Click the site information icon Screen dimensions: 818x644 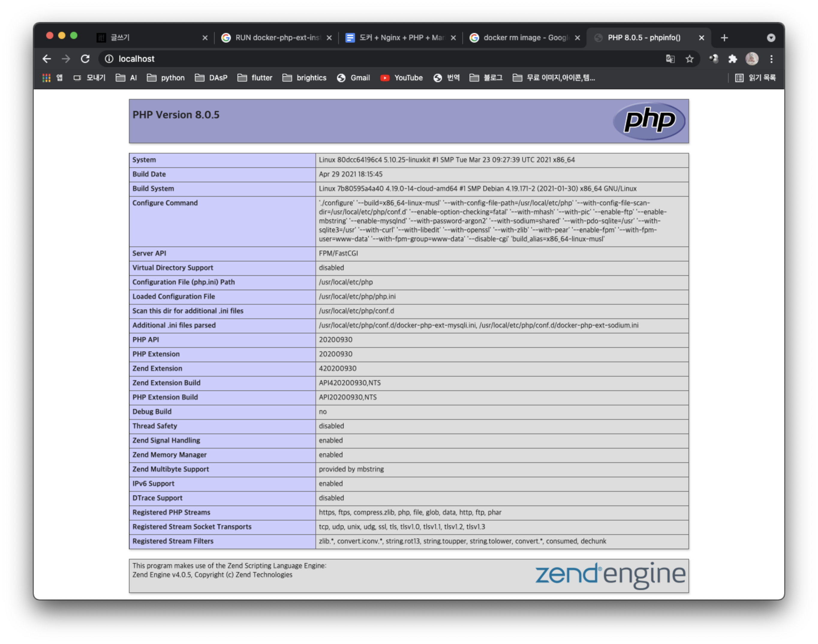pyautogui.click(x=109, y=59)
